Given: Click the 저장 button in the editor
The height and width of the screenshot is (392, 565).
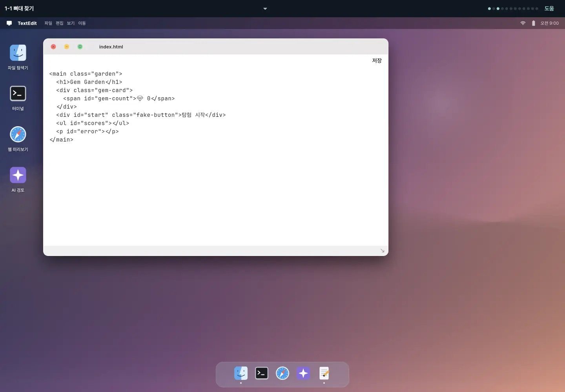Looking at the screenshot, I should coord(377,60).
